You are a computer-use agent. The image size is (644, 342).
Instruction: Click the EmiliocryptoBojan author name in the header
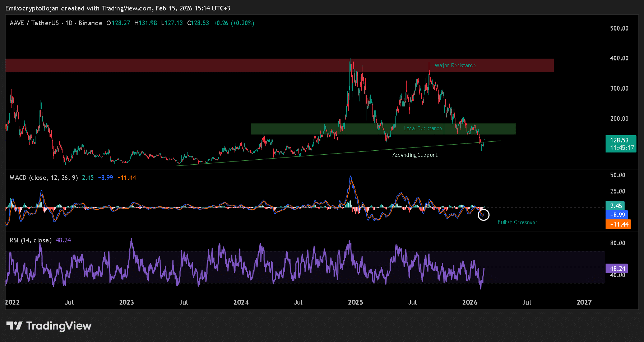pyautogui.click(x=32, y=8)
